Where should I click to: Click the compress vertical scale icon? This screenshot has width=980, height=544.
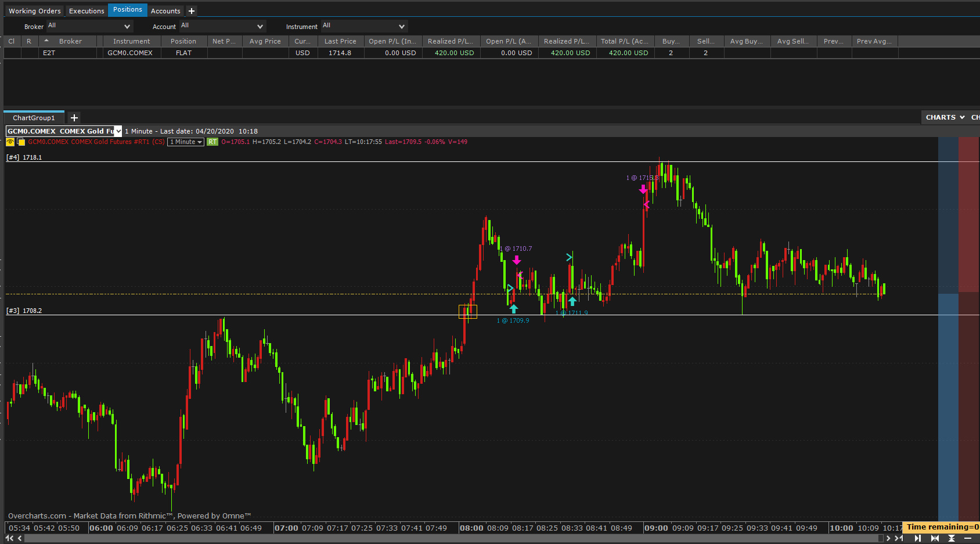952,538
